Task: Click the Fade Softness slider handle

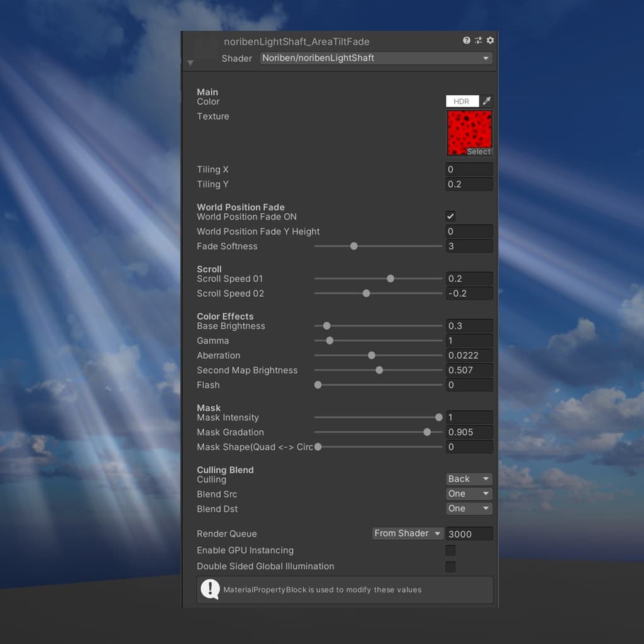Action: (x=354, y=246)
